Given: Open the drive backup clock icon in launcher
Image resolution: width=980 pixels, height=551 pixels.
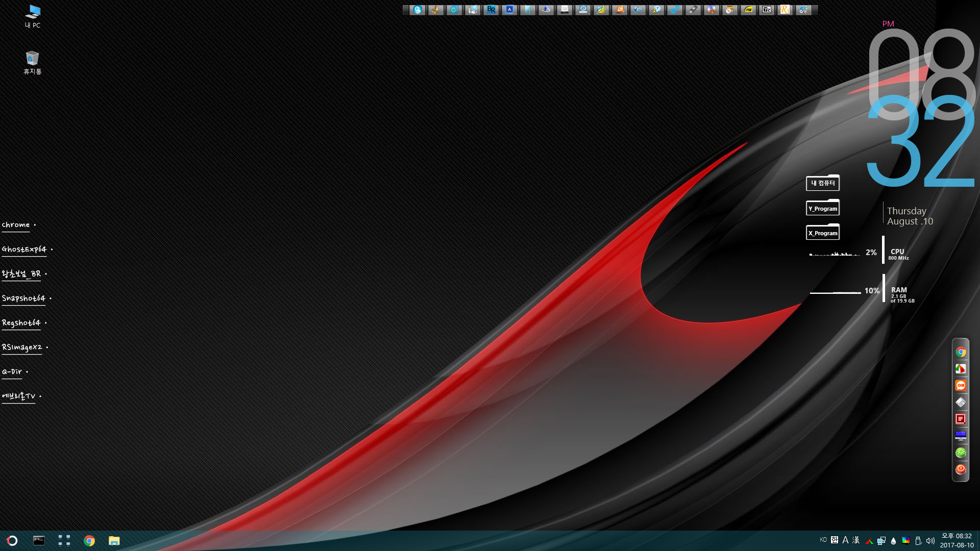Looking at the screenshot, I should pyautogui.click(x=583, y=10).
